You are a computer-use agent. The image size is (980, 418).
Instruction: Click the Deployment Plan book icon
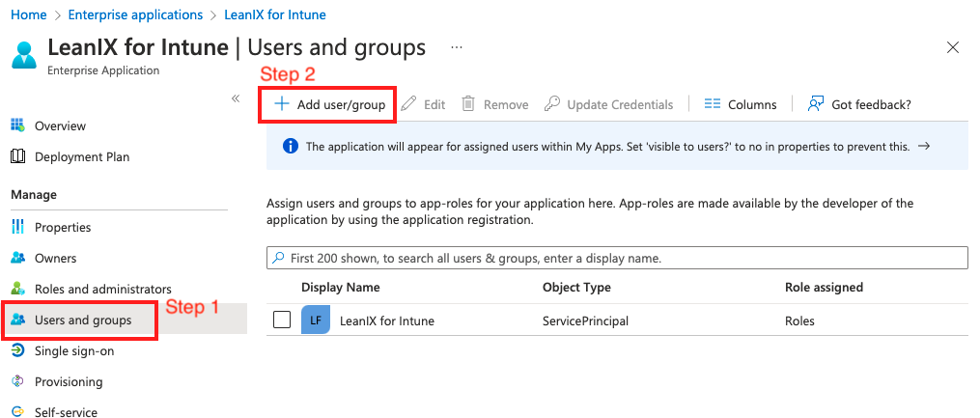17,156
